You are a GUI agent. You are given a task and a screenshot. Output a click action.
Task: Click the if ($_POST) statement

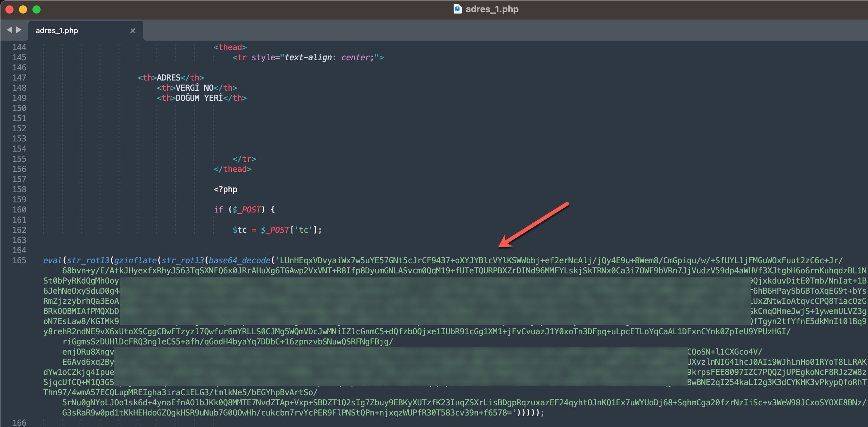click(x=244, y=210)
